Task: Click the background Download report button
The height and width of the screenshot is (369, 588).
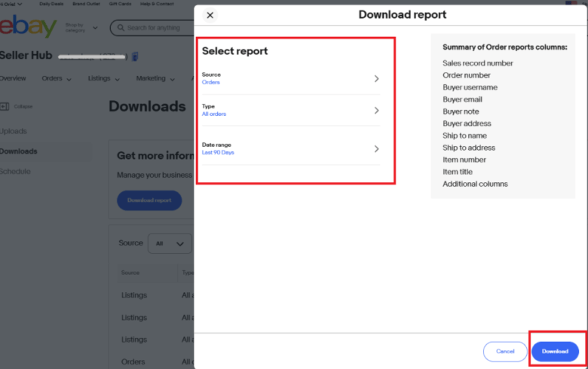Action: coord(149,200)
